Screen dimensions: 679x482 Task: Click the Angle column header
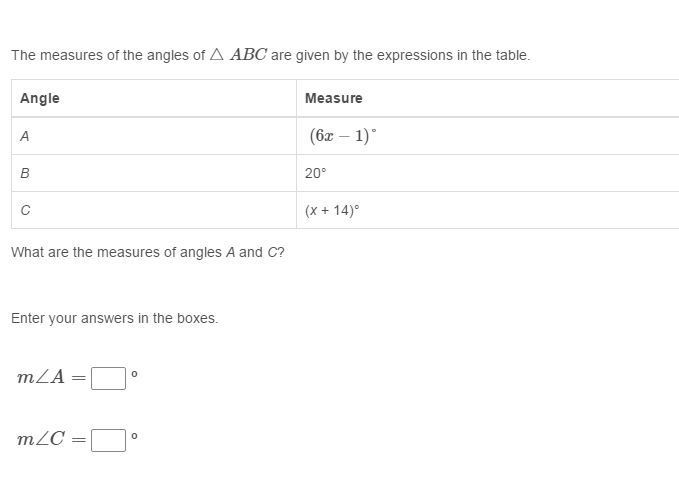[40, 98]
